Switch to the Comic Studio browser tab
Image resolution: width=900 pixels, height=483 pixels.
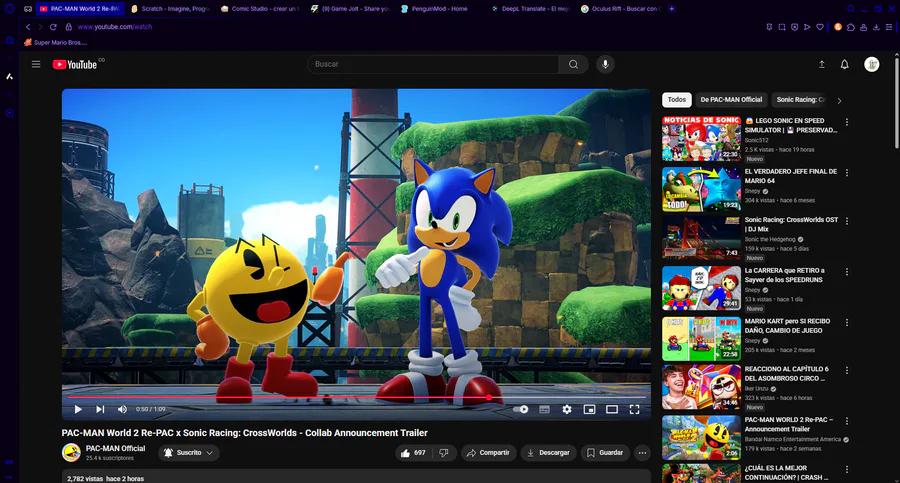261,9
